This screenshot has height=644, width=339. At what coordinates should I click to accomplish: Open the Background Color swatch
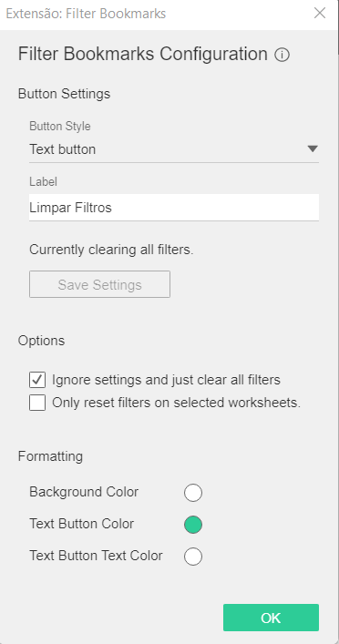[192, 493]
